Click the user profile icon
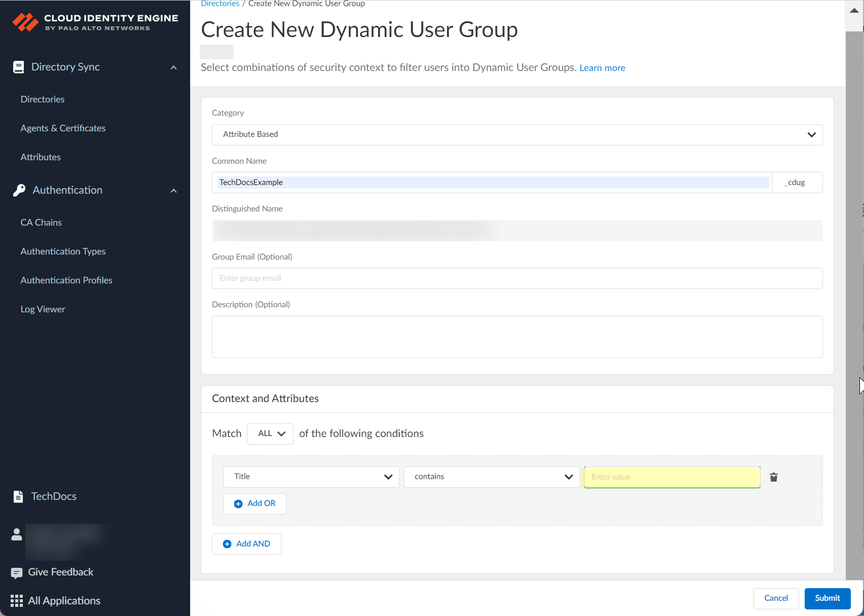This screenshot has height=616, width=864. 17,534
